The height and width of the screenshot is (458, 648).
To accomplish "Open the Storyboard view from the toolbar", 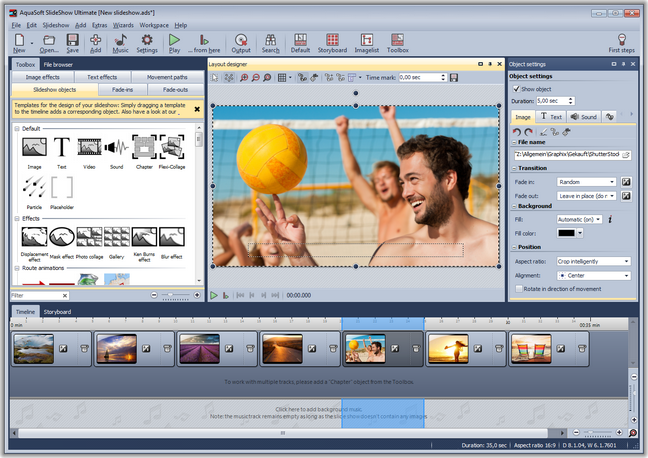I will (x=333, y=41).
